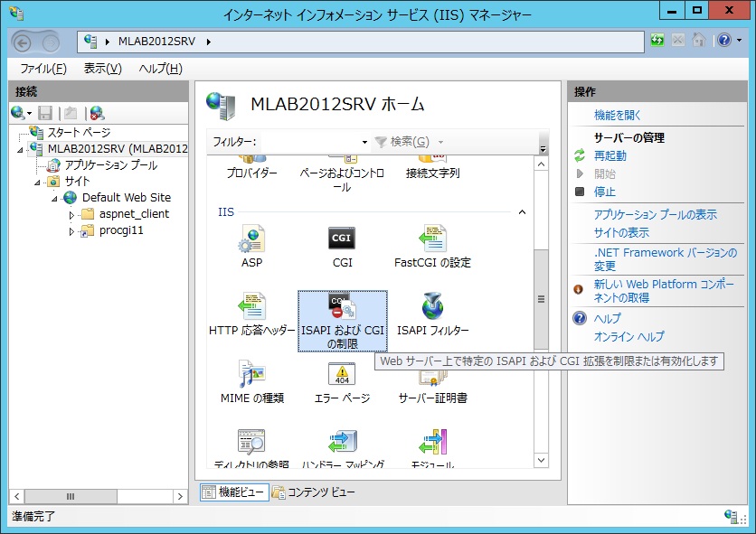Click the forward navigation arrow

point(50,43)
